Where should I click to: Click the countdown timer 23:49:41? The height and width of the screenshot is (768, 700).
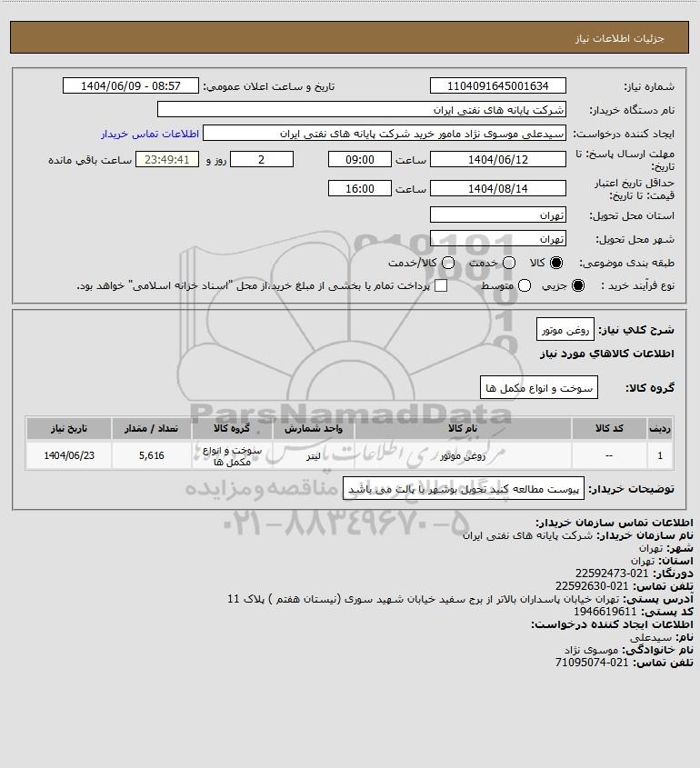pos(167,160)
